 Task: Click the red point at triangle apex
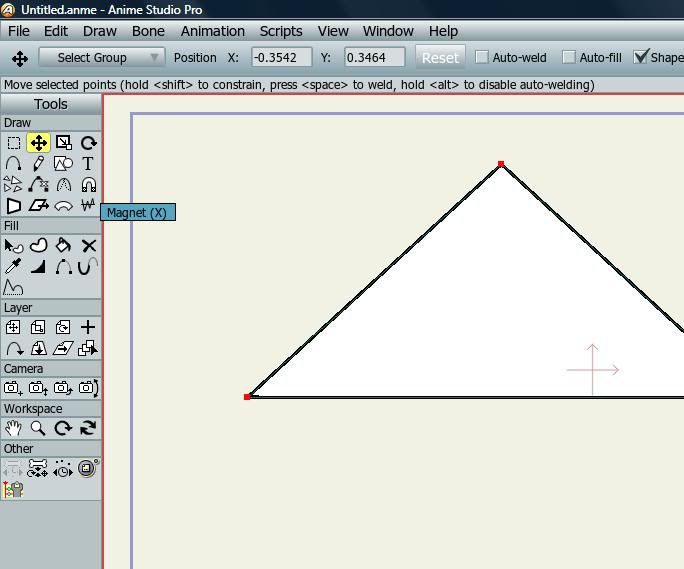[501, 165]
